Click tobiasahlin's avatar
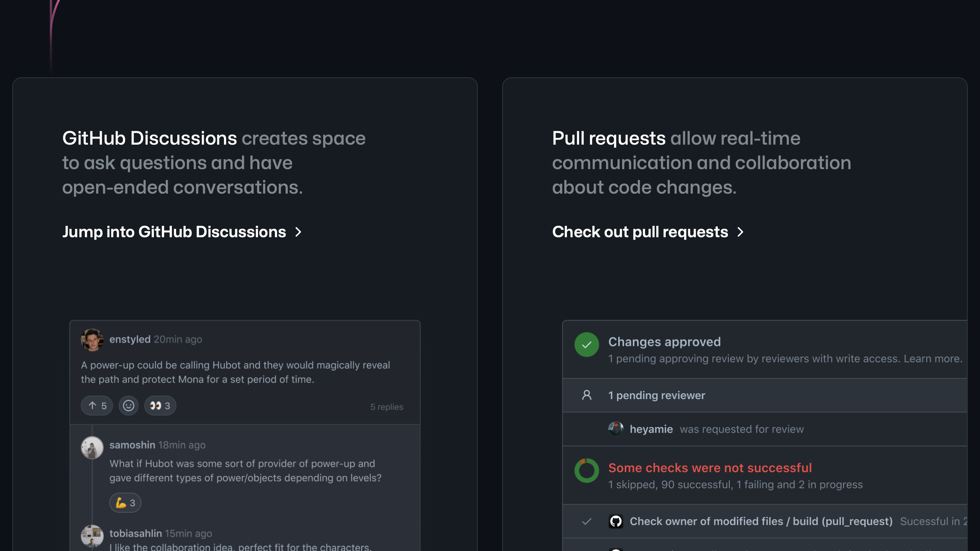 click(x=92, y=536)
